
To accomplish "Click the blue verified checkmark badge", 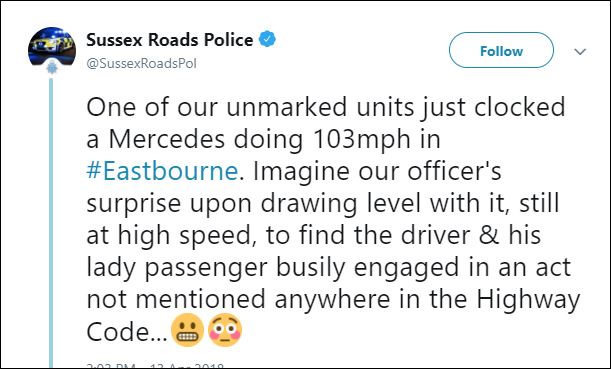I will point(267,39).
